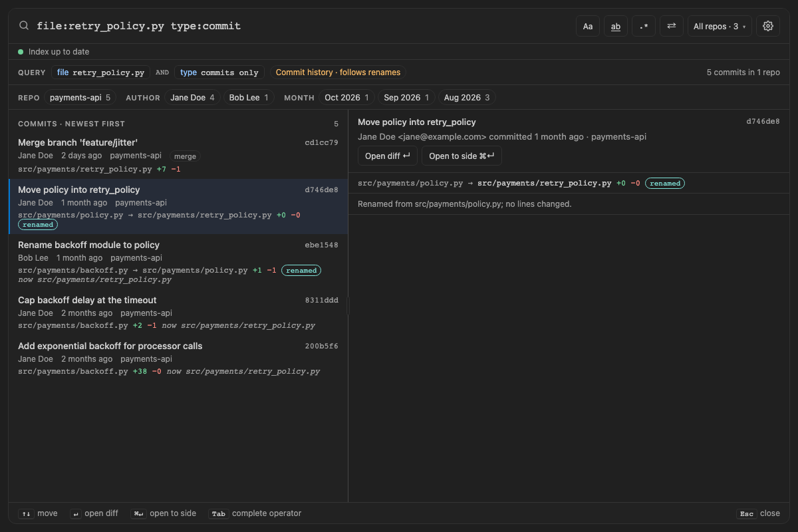Click commit hash 8311ddd
Viewport: 798px width, 532px height.
[321, 301]
